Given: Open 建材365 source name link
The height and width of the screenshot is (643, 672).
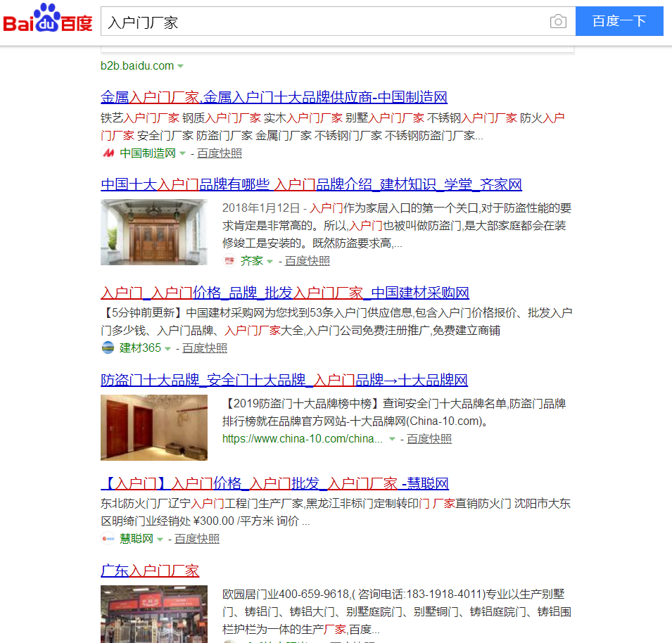Looking at the screenshot, I should (140, 348).
